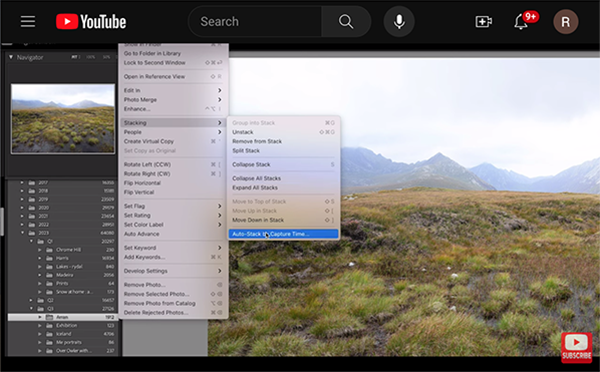Choose Delete Rejected Photos...

point(173,313)
